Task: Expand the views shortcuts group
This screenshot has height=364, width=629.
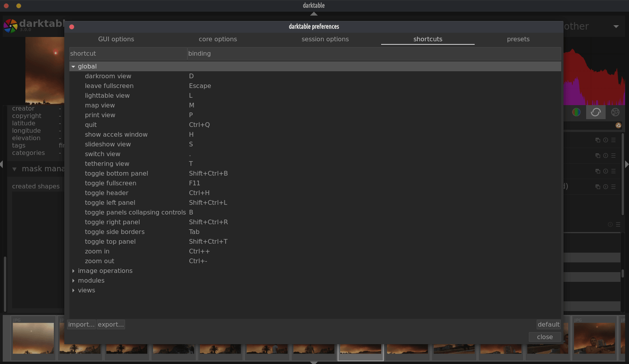Action: [73, 290]
